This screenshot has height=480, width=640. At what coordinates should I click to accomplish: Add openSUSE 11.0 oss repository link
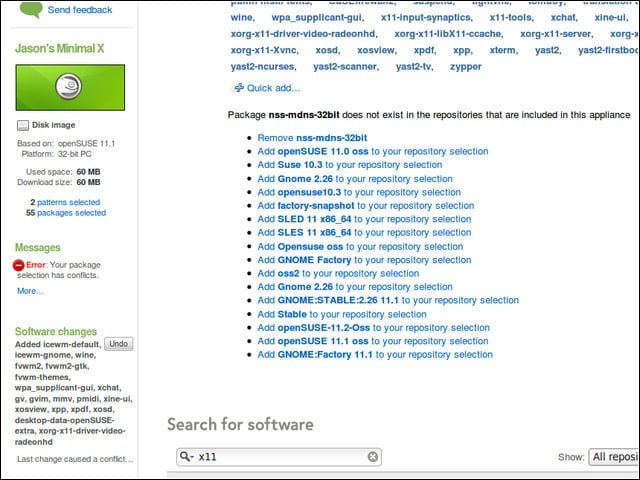click(x=373, y=151)
